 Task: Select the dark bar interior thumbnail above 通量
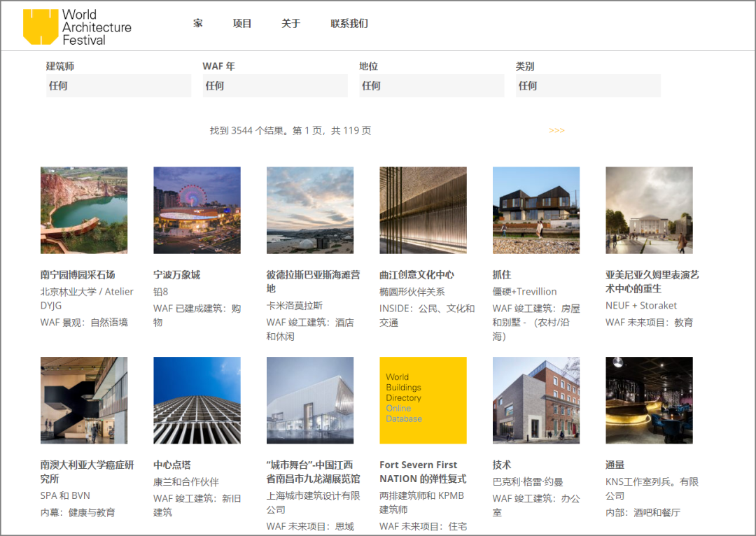pos(649,400)
